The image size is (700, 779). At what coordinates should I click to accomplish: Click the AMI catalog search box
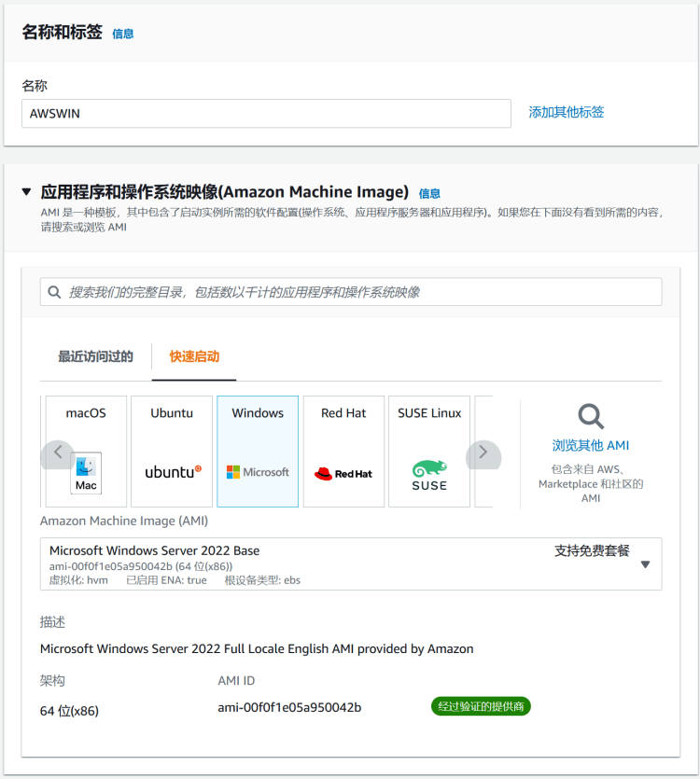click(351, 292)
